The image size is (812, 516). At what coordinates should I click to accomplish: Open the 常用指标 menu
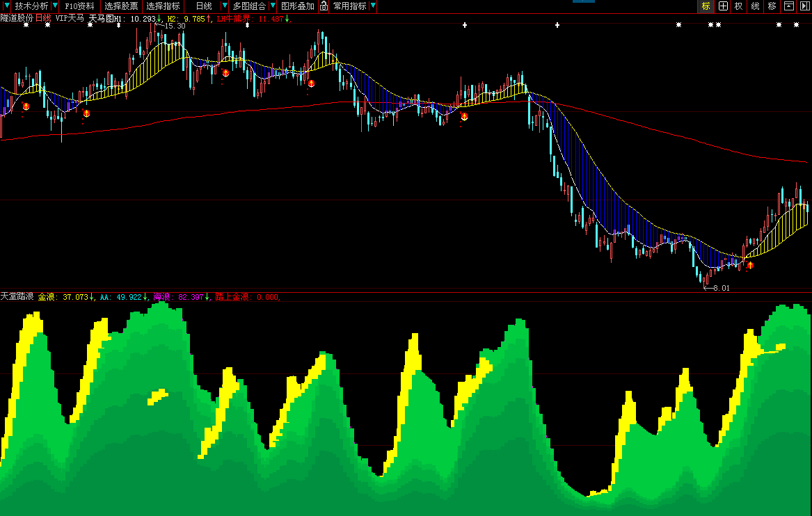click(349, 6)
